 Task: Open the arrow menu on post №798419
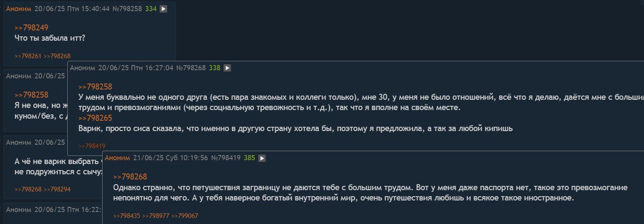pyautogui.click(x=262, y=158)
